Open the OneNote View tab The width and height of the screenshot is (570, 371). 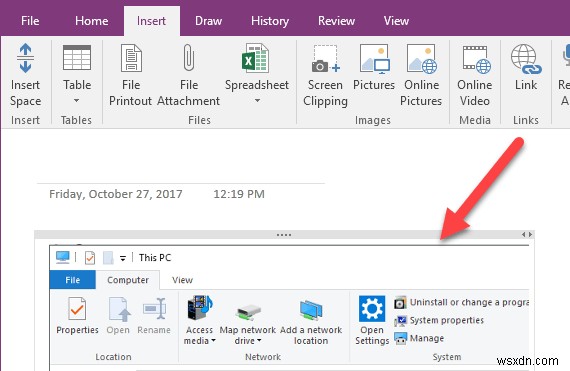[x=396, y=21]
